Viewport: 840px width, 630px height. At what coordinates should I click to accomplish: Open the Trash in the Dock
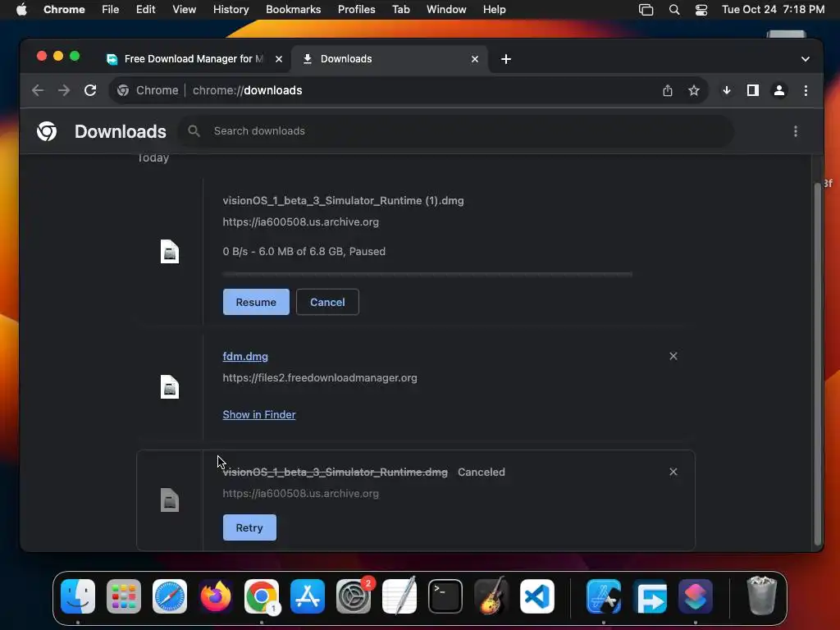coord(761,596)
